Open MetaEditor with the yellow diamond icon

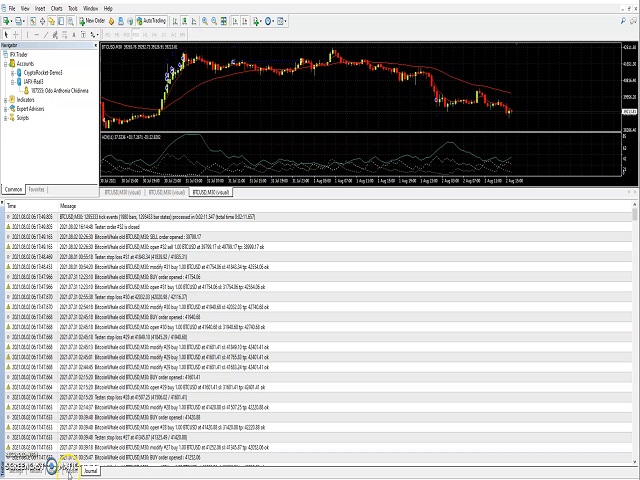coord(111,21)
